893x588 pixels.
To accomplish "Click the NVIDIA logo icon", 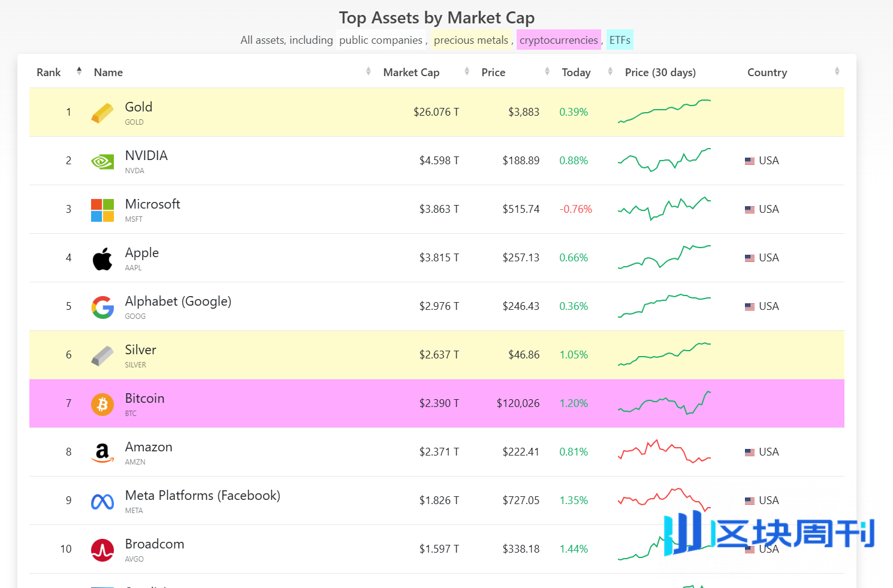I will coord(102,161).
